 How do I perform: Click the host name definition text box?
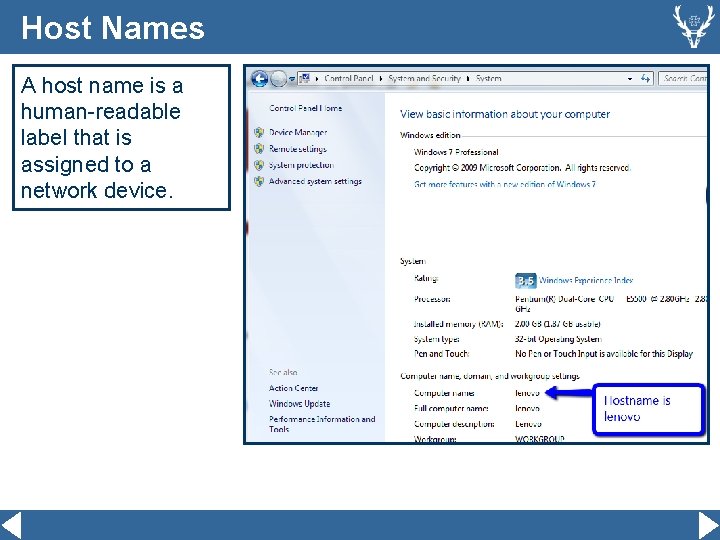pyautogui.click(x=121, y=137)
